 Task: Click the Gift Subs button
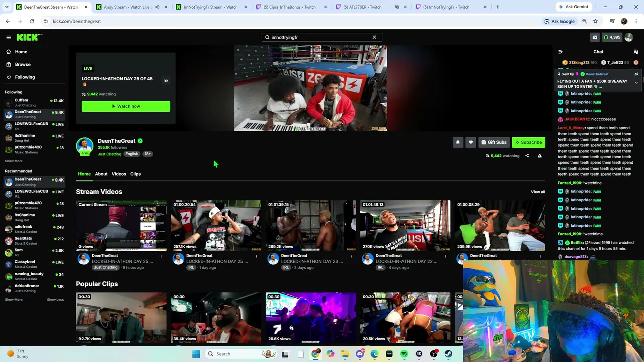pyautogui.click(x=494, y=142)
